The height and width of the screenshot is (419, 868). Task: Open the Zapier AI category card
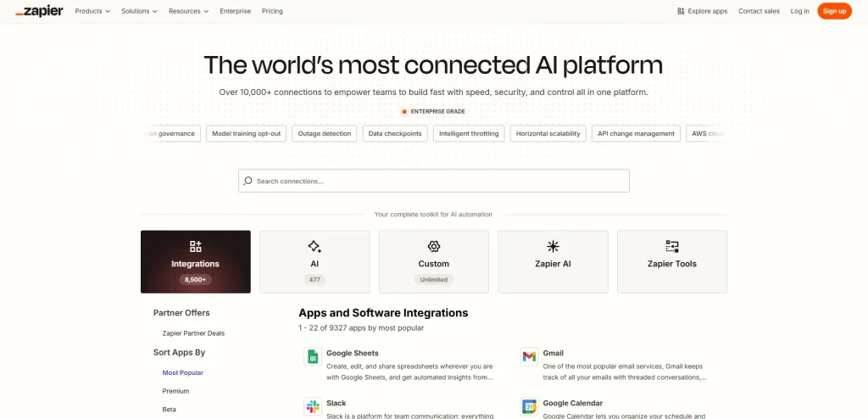pyautogui.click(x=553, y=261)
